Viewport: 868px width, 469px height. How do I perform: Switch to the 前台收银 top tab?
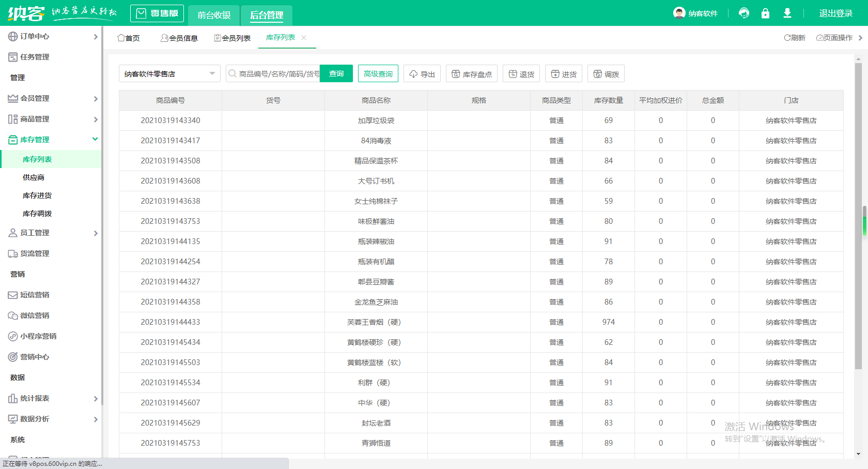coord(214,15)
